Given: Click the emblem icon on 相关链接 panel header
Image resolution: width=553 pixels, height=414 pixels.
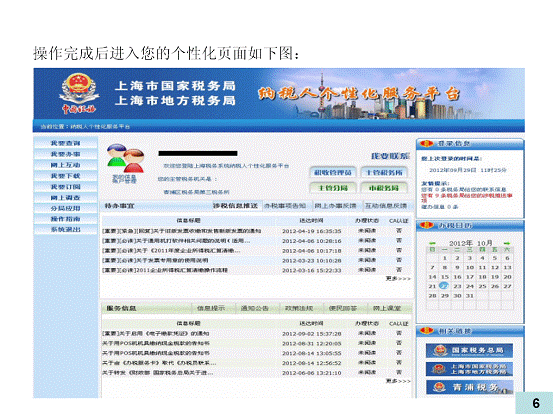Looking at the screenshot, I should pos(426,330).
